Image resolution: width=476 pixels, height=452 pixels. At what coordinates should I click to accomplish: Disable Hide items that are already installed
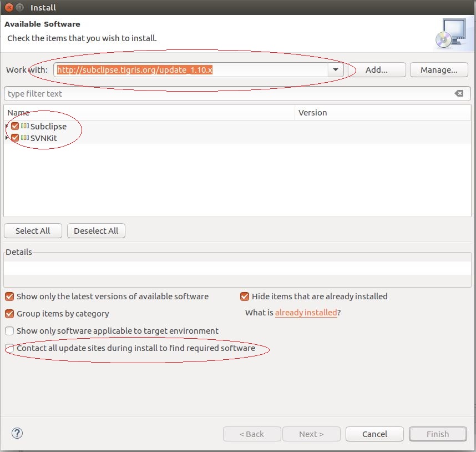click(x=245, y=297)
